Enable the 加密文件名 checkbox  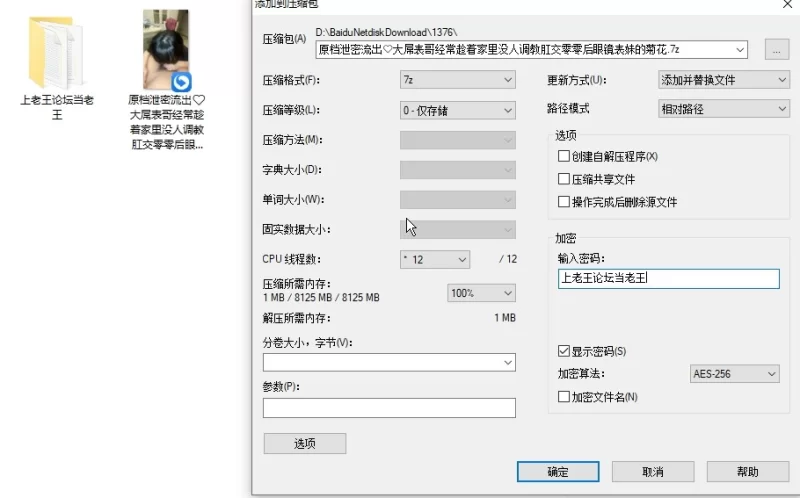point(564,396)
